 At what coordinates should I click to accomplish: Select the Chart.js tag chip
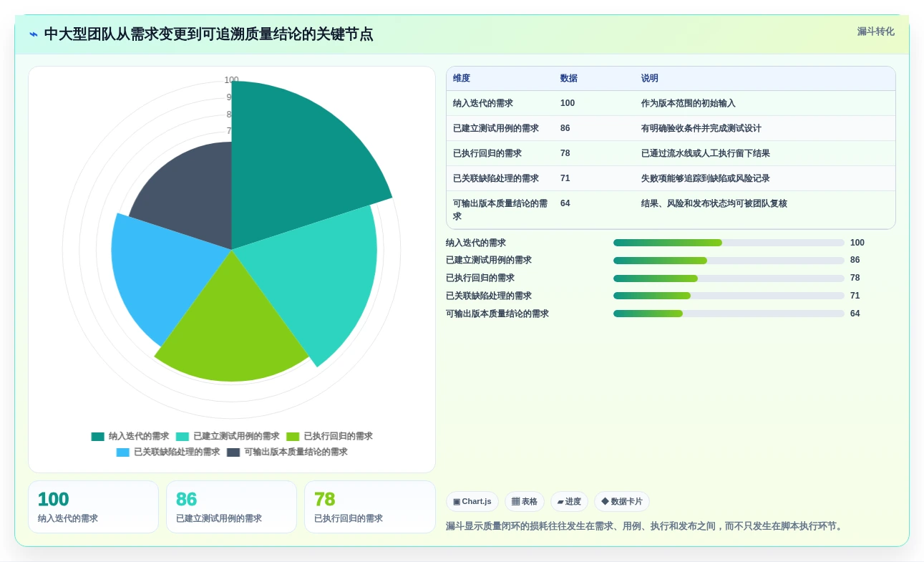(x=472, y=502)
